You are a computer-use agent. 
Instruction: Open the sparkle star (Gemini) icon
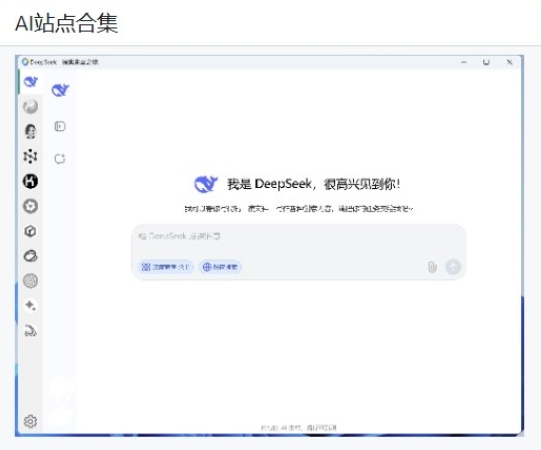30,306
